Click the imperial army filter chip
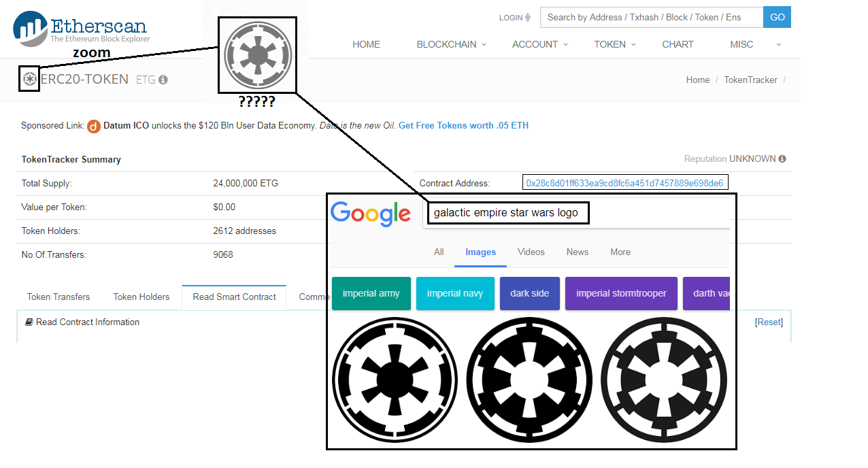868x468 pixels. (x=371, y=293)
